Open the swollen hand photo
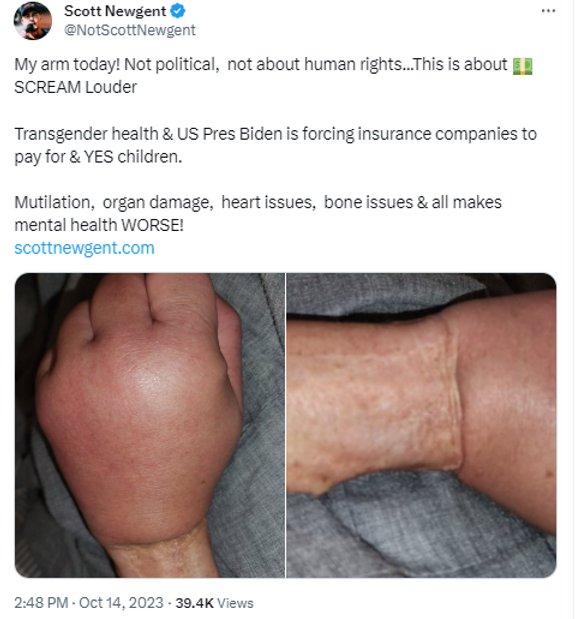The height and width of the screenshot is (619, 575). tap(150, 425)
